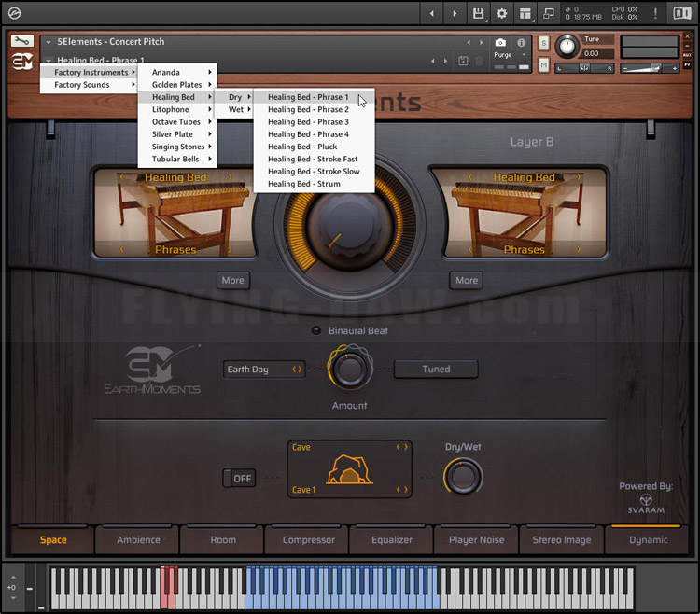Change Cave reverb category arrows
This screenshot has width=700, height=614.
(x=402, y=447)
